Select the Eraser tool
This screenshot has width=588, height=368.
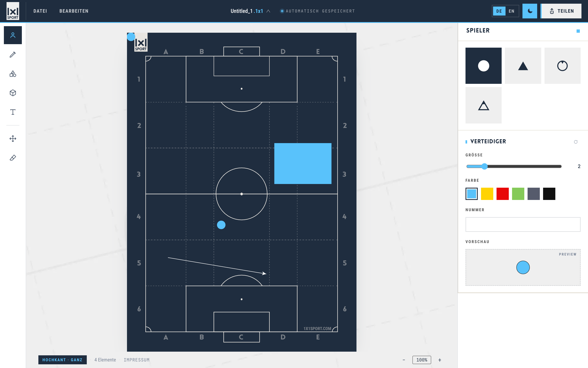click(13, 158)
